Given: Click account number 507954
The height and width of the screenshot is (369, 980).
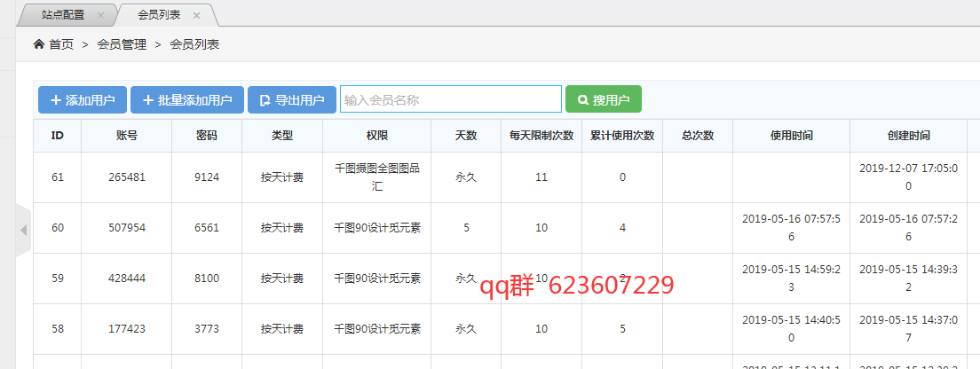Looking at the screenshot, I should 127,228.
